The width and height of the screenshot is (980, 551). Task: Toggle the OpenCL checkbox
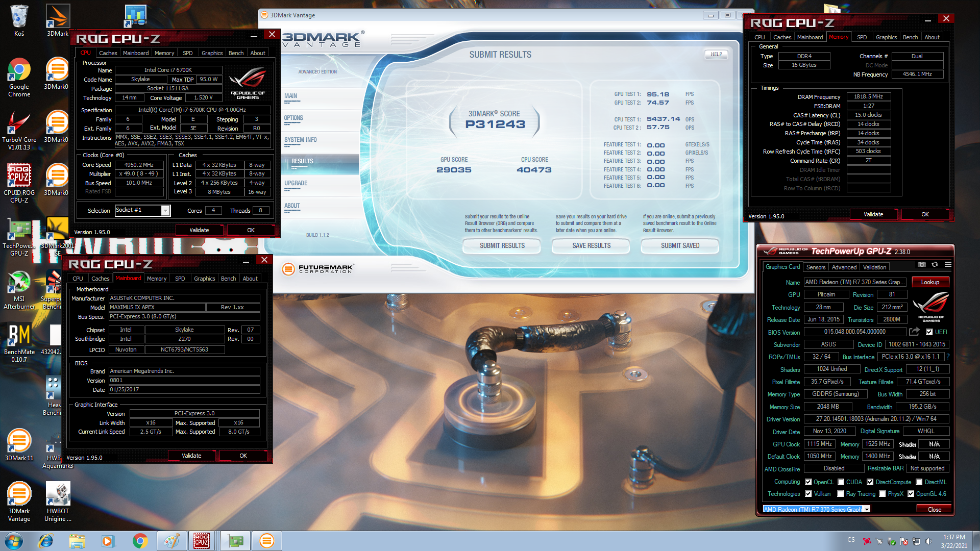[808, 482]
